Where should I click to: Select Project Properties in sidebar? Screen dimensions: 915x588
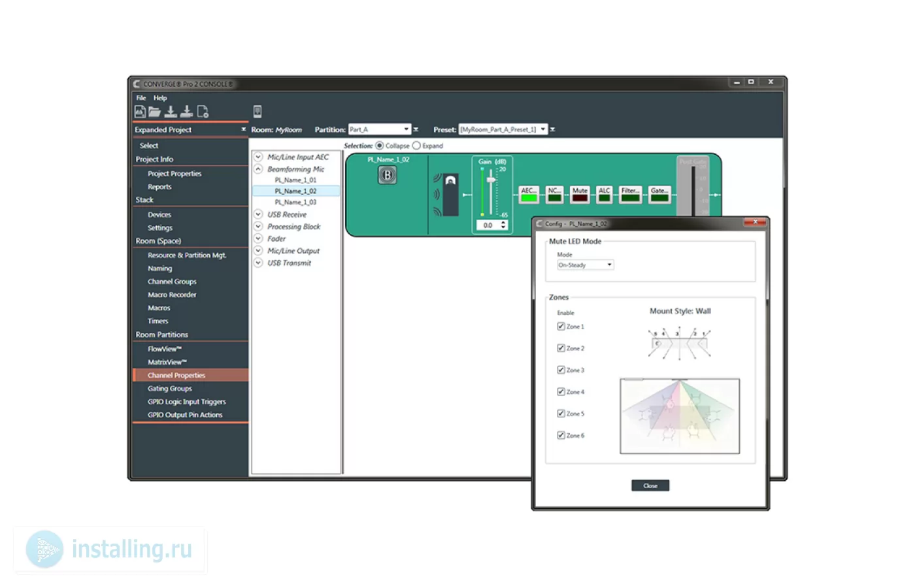[175, 174]
